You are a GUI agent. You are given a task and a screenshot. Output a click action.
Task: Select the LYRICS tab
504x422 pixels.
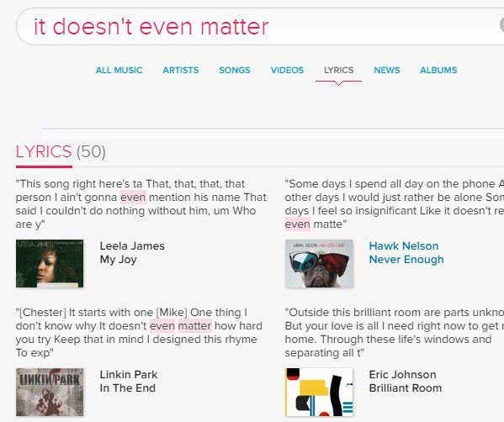pos(338,70)
